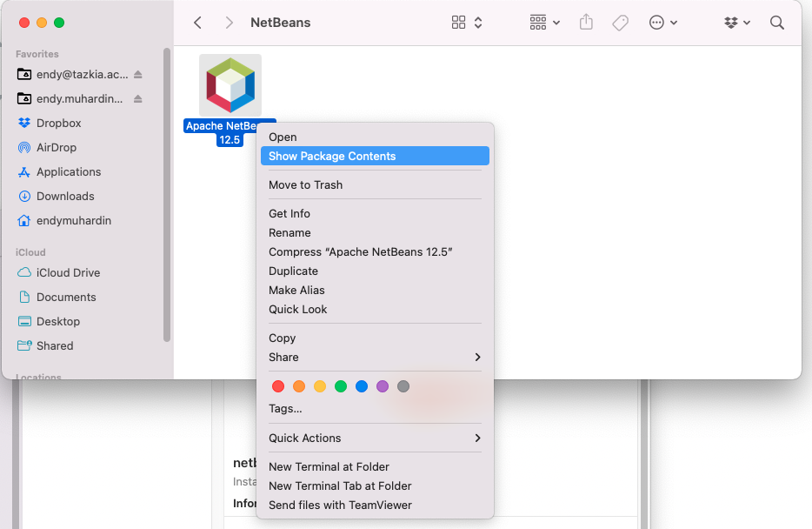The image size is (812, 529).
Task: Apply the gray tag color
Action: [403, 386]
